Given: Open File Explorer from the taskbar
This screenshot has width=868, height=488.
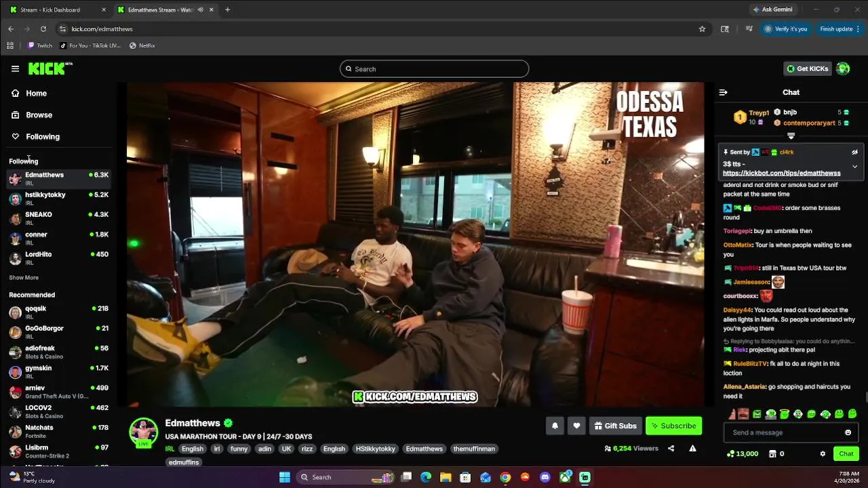Looking at the screenshot, I should pos(446,477).
